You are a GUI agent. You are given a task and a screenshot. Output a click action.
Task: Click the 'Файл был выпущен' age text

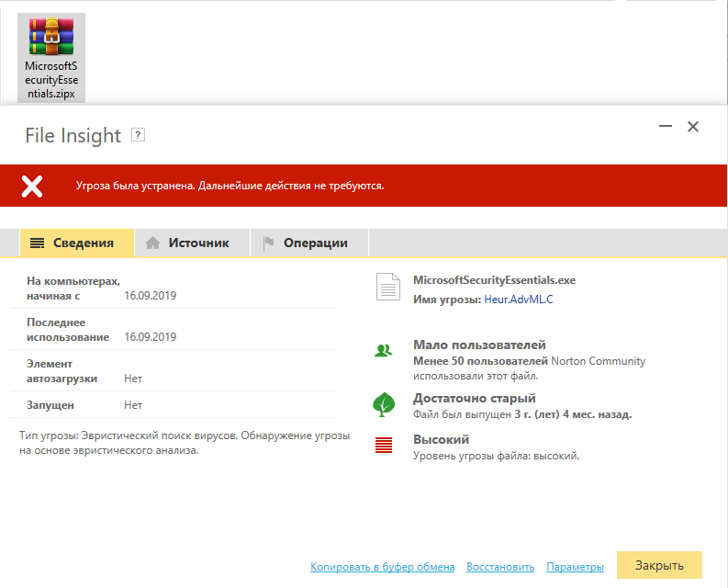(522, 414)
